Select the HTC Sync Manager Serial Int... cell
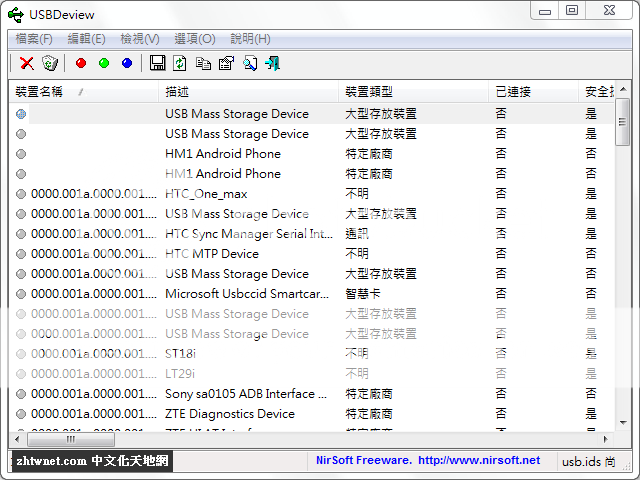Screen dimensions: 640x480 tap(249, 234)
